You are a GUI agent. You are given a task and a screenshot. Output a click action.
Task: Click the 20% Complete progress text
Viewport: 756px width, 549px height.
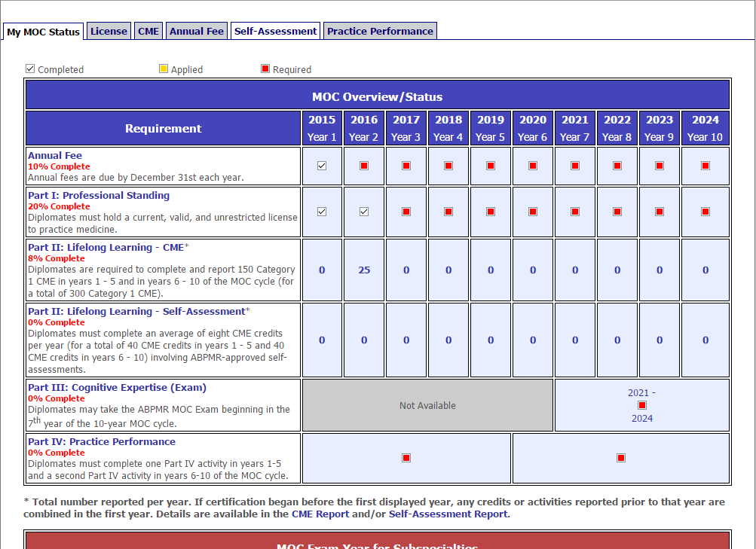pos(59,206)
